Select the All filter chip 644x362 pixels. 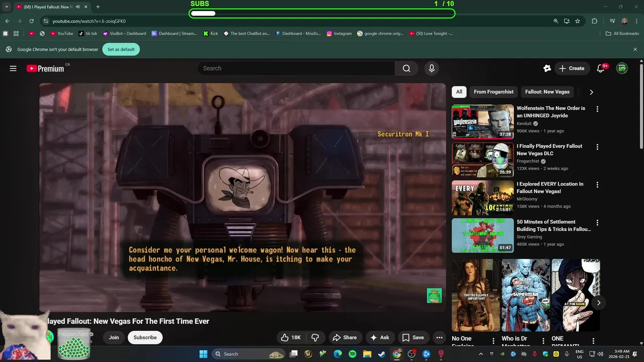[x=459, y=92]
